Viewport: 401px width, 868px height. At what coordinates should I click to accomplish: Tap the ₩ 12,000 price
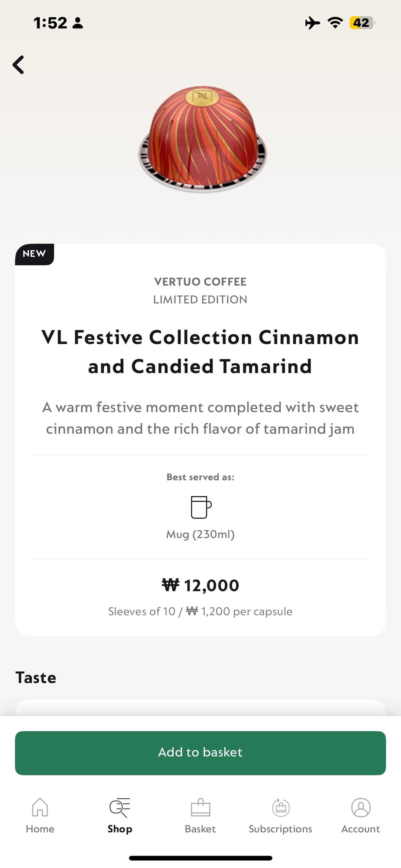tap(200, 586)
